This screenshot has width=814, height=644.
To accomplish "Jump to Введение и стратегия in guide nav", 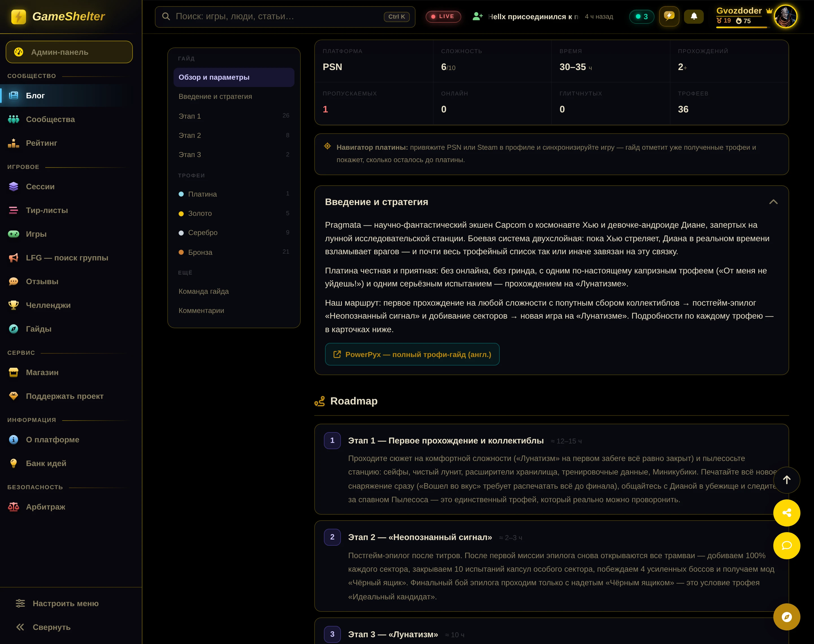I will (234, 97).
